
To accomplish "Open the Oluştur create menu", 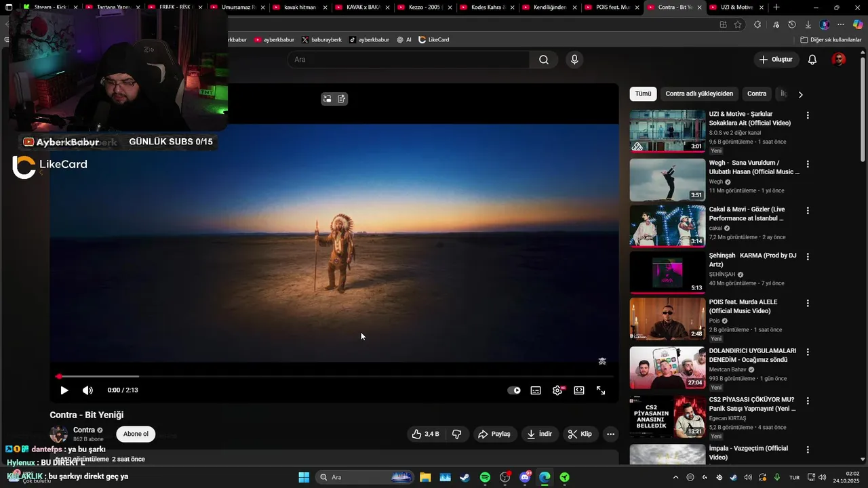I will 775,60.
